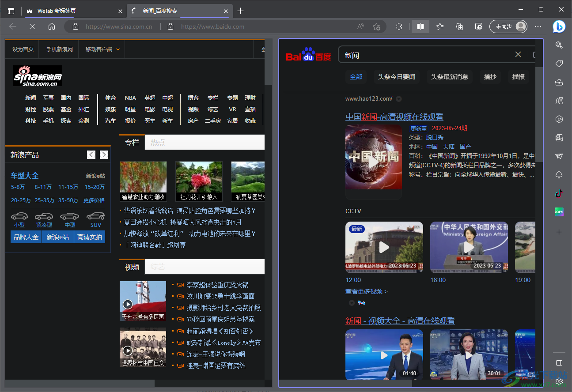Open the settings and more ellipsis menu
The image size is (572, 392).
coord(538,26)
